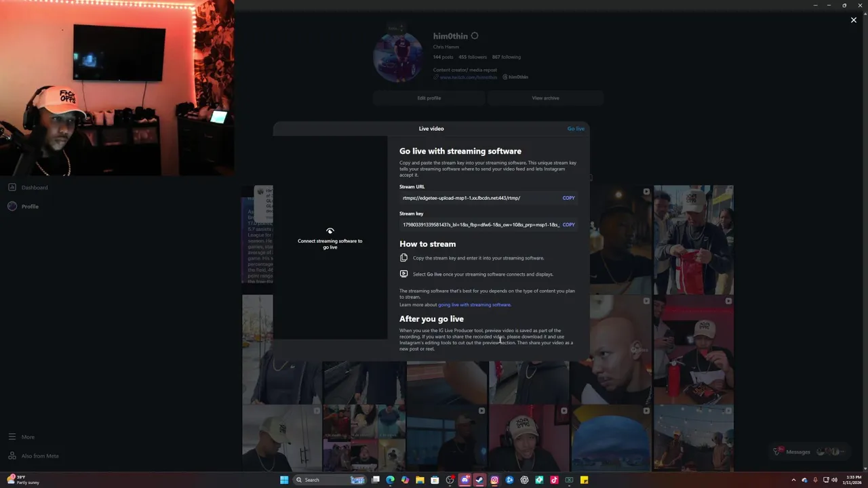Open the 455 followers list
868x488 pixels.
pyautogui.click(x=473, y=57)
